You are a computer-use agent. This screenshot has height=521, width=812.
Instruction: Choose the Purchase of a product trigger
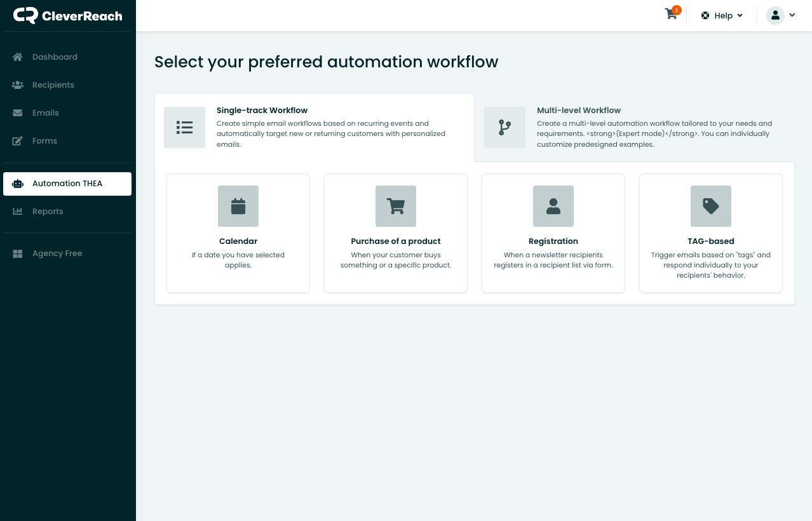(395, 233)
